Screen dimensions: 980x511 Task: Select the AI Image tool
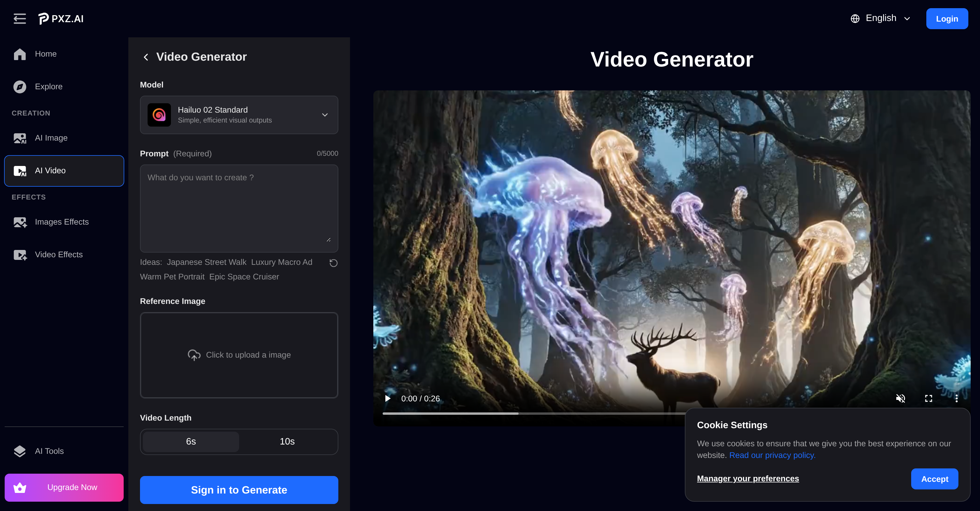pyautogui.click(x=51, y=138)
